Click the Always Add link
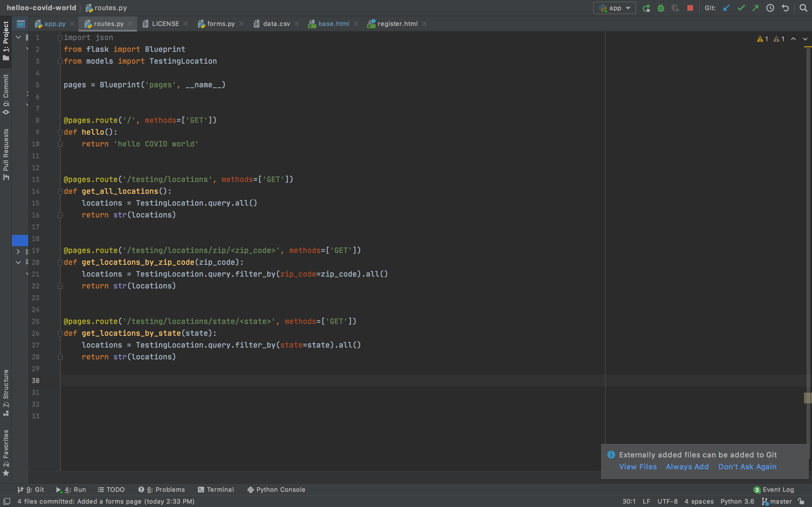Viewport: 812px width, 507px height. tap(687, 467)
